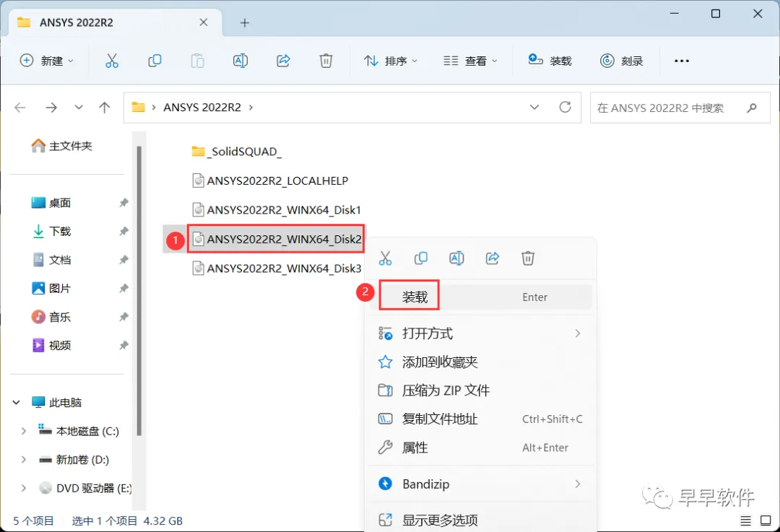Click the Copy icon in the toolbar

click(x=155, y=61)
